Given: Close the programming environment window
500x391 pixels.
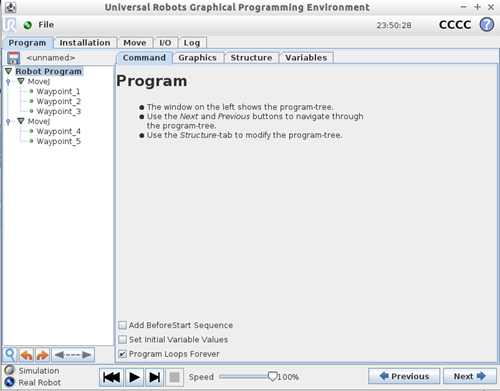Looking at the screenshot, I should [491, 7].
